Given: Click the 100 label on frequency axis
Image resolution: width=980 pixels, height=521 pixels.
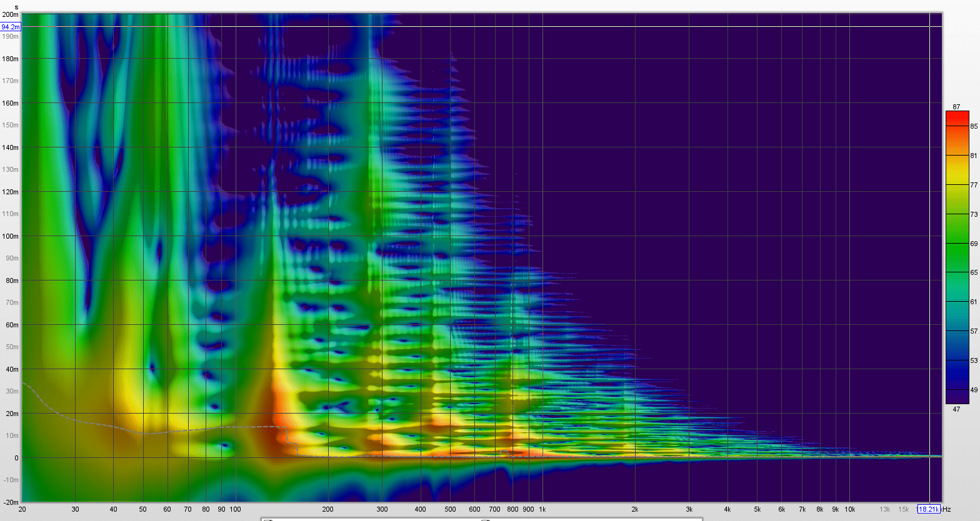Looking at the screenshot, I should coord(235,509).
